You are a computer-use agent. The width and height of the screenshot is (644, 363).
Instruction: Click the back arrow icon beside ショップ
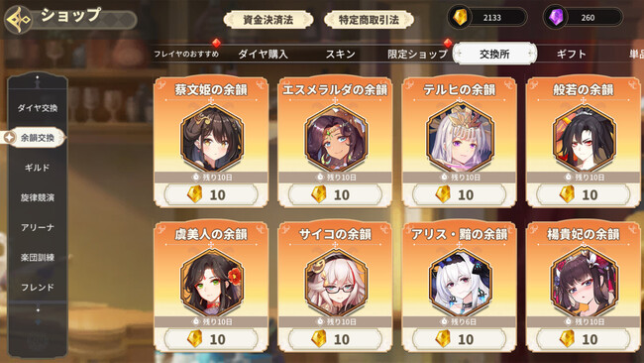point(19,19)
